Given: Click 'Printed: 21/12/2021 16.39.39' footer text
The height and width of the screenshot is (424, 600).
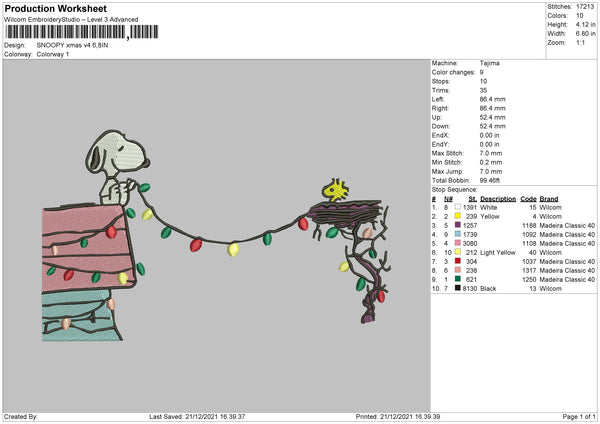Looking at the screenshot, I should pyautogui.click(x=398, y=416).
